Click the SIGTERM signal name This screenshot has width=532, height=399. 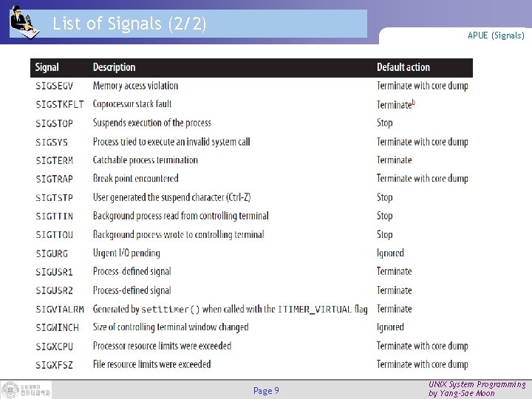(x=55, y=160)
